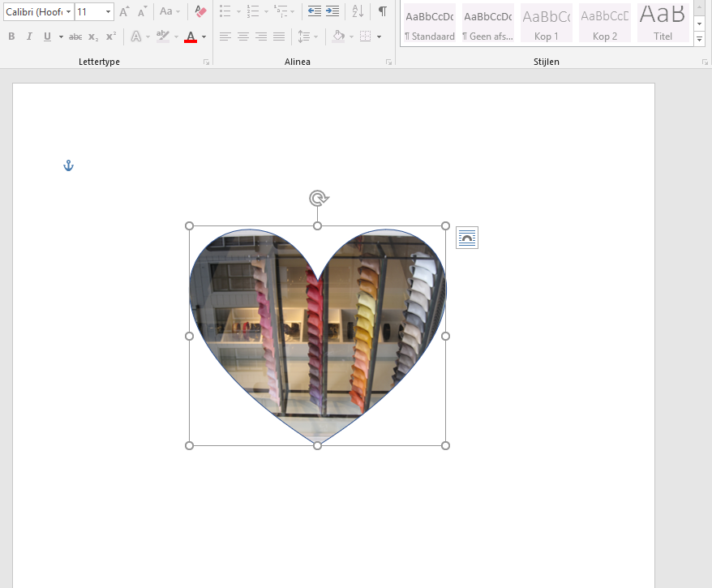This screenshot has width=712, height=588.
Task: Toggle bold formatting
Action: 11,36
